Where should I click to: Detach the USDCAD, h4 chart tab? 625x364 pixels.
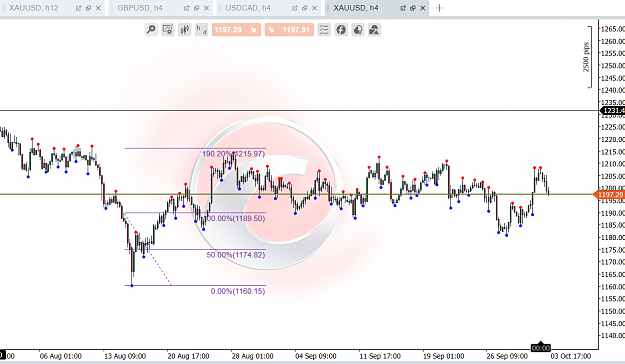[295, 8]
